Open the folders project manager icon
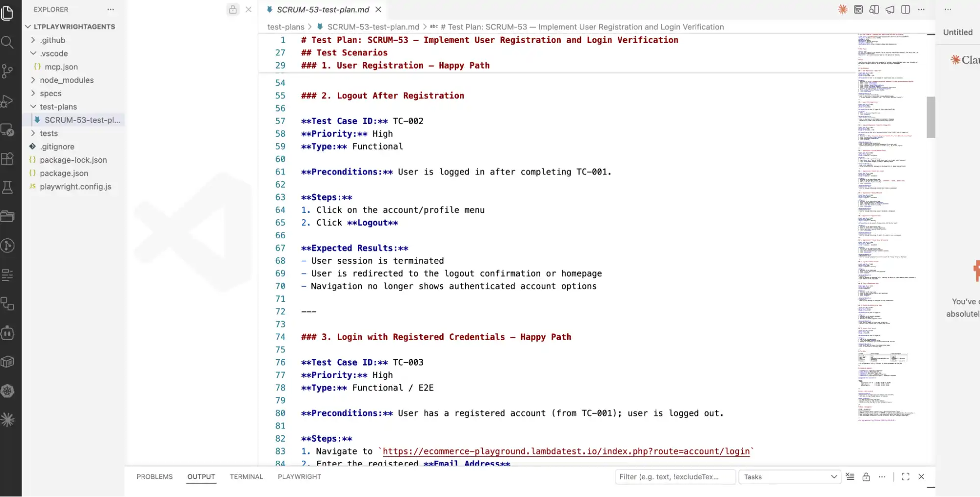The height and width of the screenshot is (497, 980). click(x=7, y=217)
